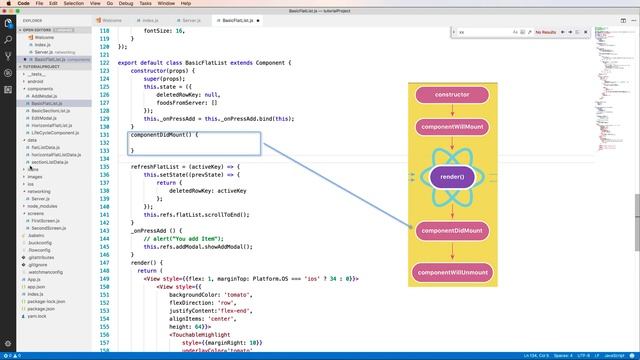Toggle find in selection option
Screen dimensions: 640x360
[578, 32]
